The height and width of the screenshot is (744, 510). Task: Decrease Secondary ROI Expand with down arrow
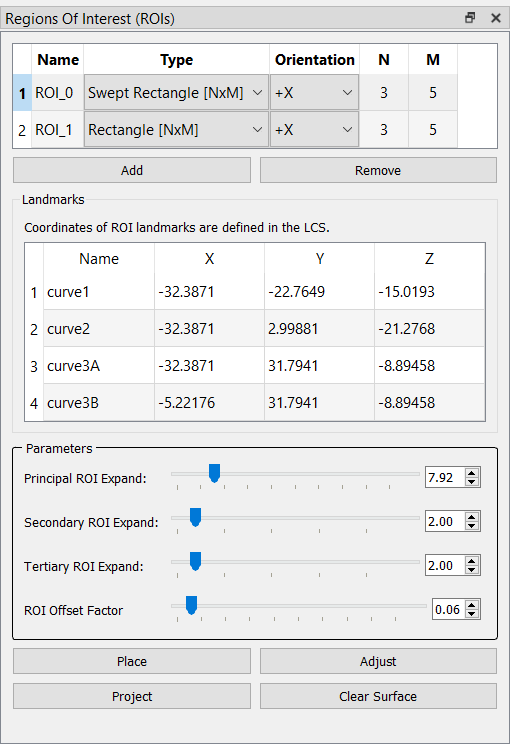(x=472, y=526)
